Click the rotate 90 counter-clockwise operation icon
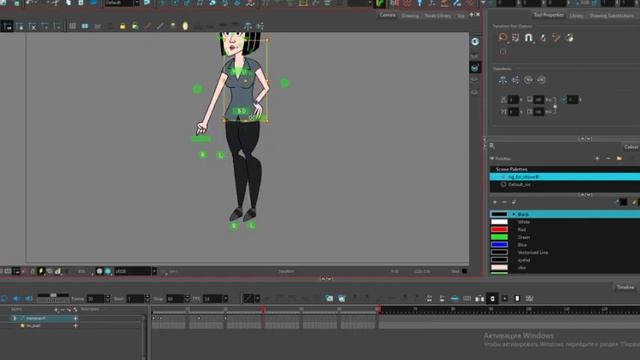 point(541,80)
